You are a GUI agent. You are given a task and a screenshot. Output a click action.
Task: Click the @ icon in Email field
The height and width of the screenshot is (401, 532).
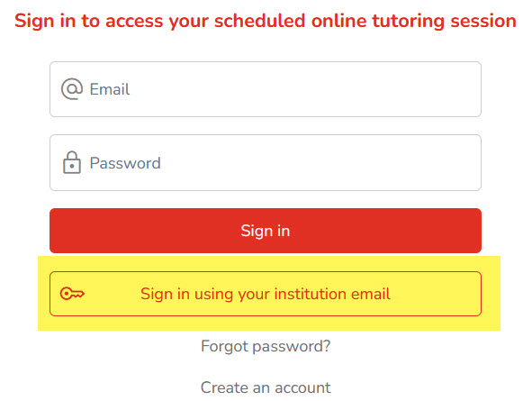coord(72,89)
